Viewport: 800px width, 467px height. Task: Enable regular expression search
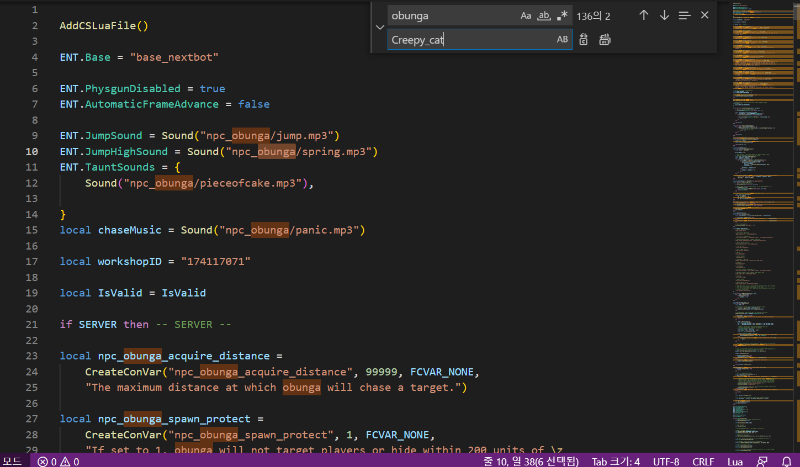[562, 16]
